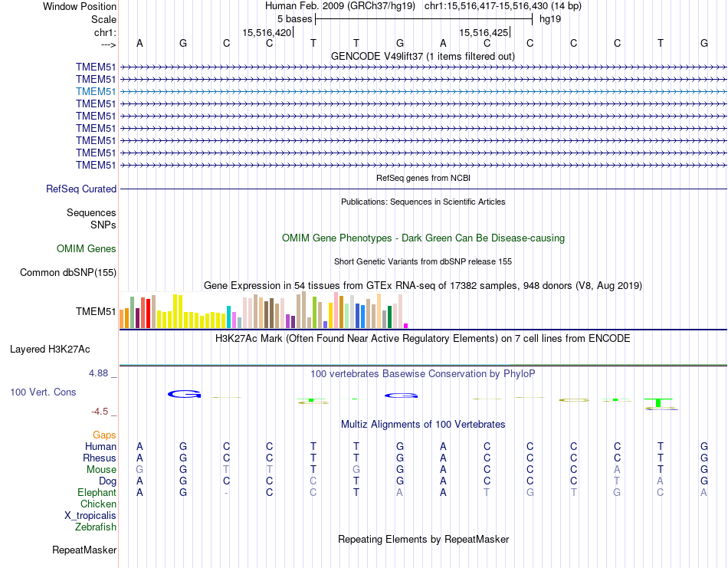Click the light blue TMEM51 transcript intron line
Image resolution: width=728 pixels, height=568 pixels.
(424, 91)
